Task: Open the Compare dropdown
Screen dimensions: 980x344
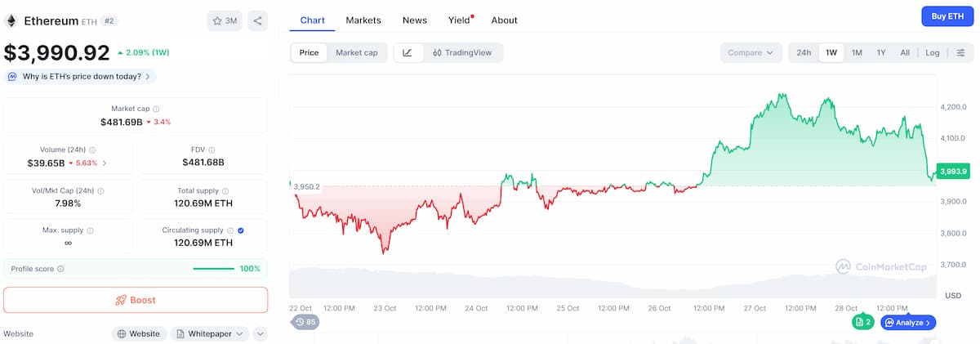Action: (x=751, y=53)
